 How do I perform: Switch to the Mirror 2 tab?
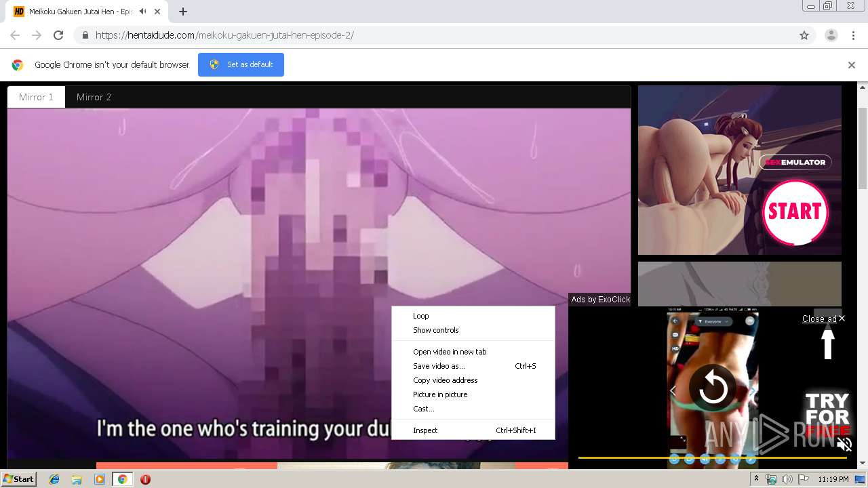94,97
